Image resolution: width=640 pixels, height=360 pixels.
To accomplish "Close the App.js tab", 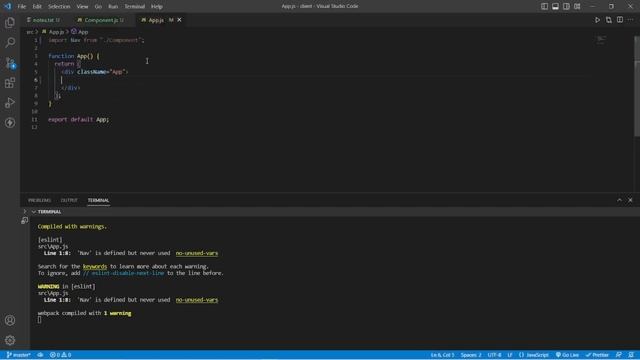I will pos(179,20).
